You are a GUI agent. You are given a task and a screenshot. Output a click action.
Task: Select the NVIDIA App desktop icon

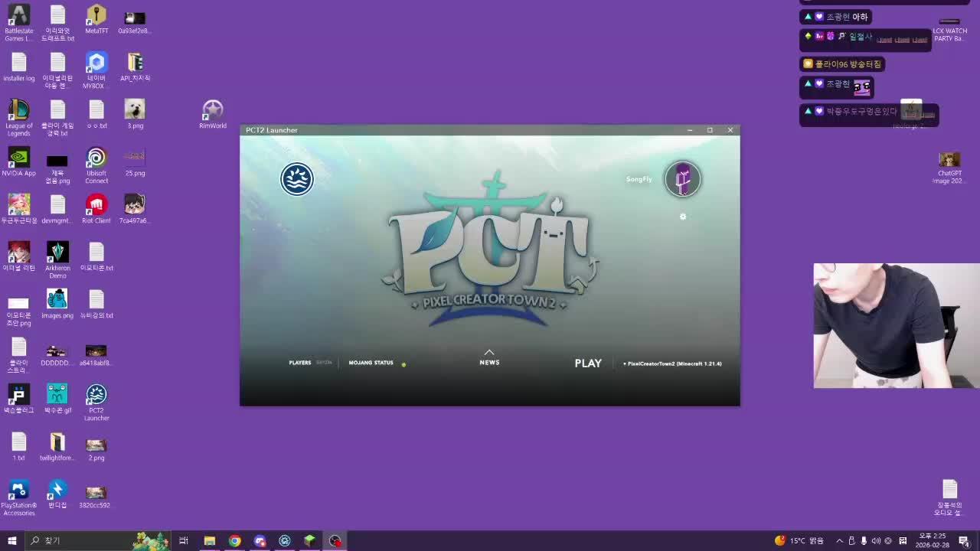(19, 161)
